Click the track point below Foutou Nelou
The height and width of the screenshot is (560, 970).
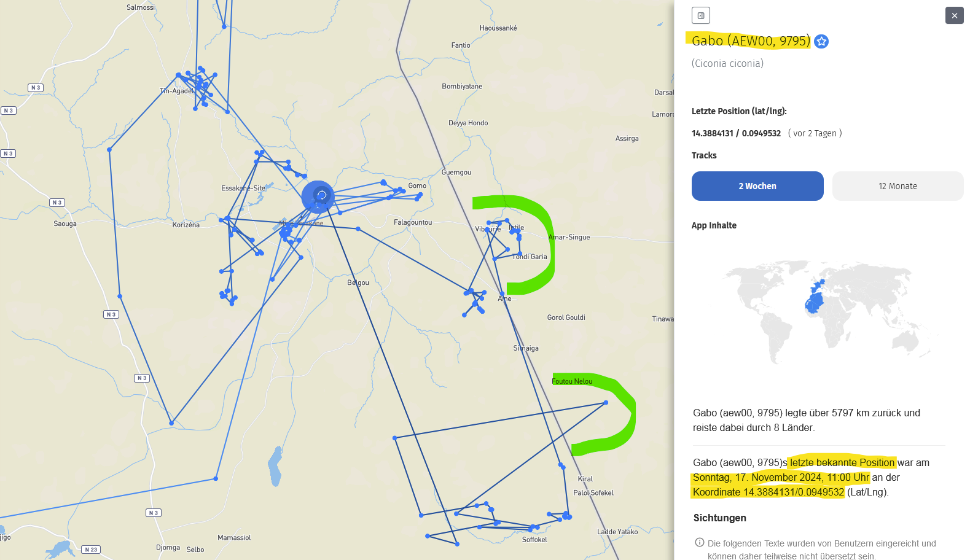pyautogui.click(x=606, y=403)
